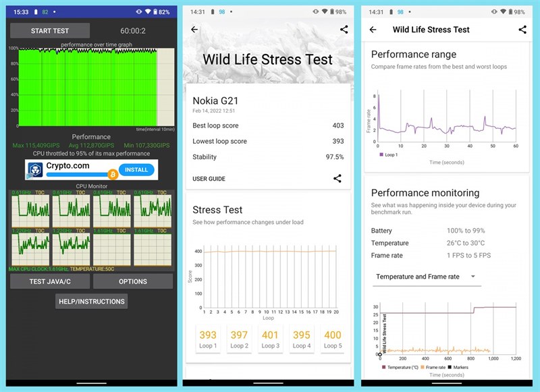The height and width of the screenshot is (392, 540).
Task: Open TEST JAVA/C in the throttling app
Action: [50, 281]
